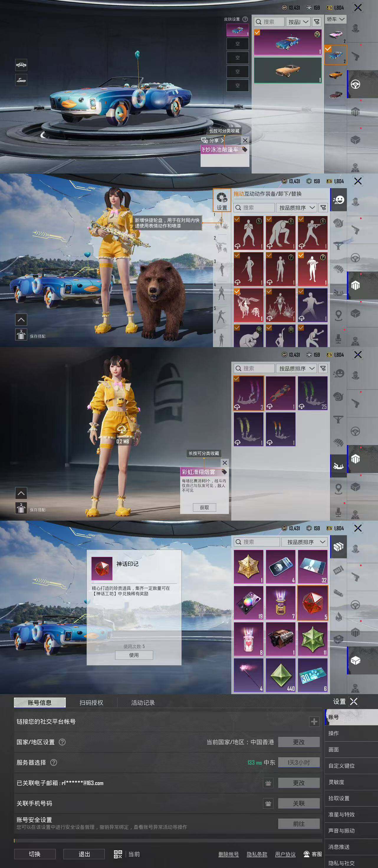Click the 客服 headset icon

coord(307,854)
